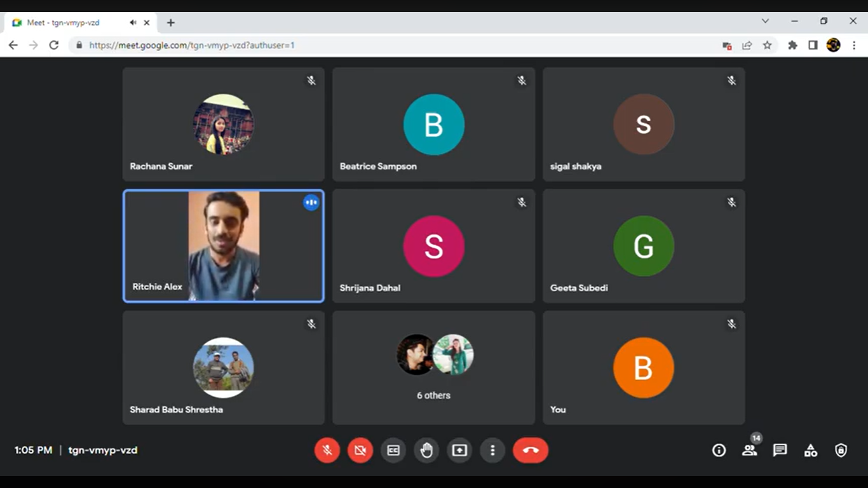Viewport: 868px width, 488px height.
Task: Toggle closed captions button
Action: click(x=393, y=451)
